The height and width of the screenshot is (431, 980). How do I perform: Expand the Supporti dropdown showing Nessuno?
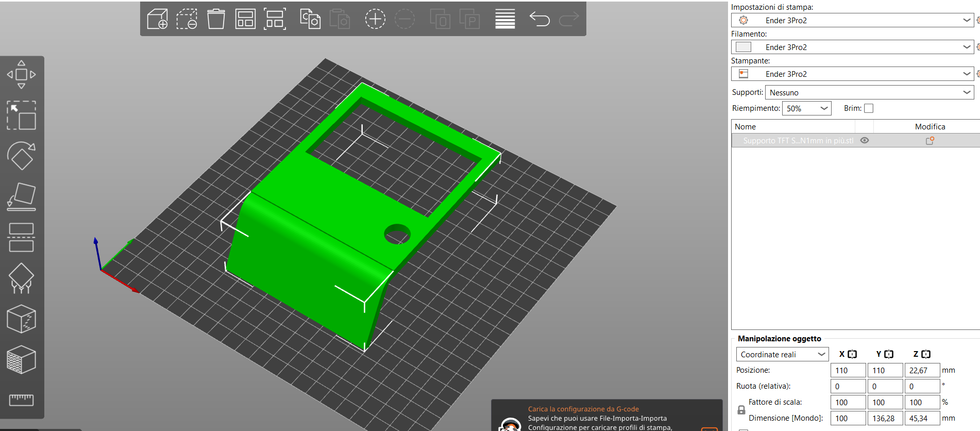(870, 92)
